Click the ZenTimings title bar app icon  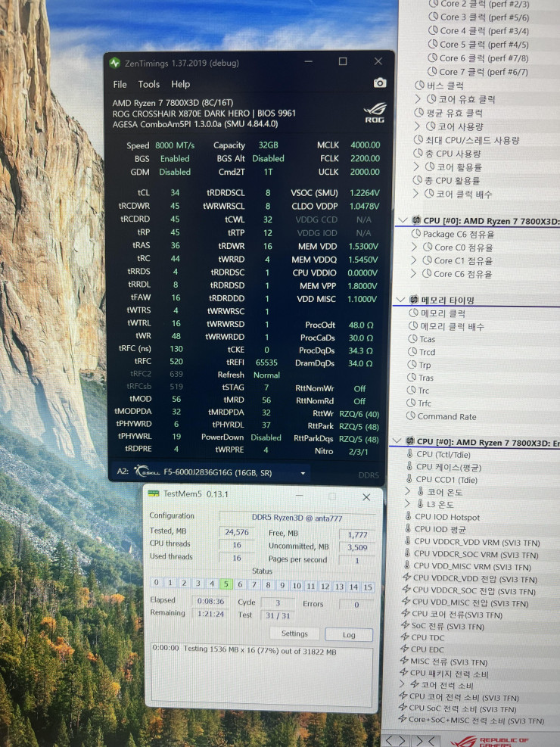115,62
